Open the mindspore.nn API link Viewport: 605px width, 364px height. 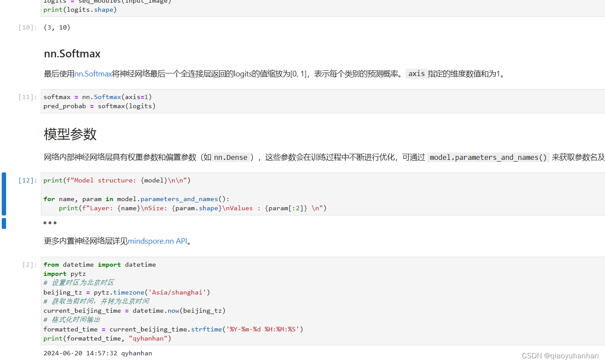point(157,241)
